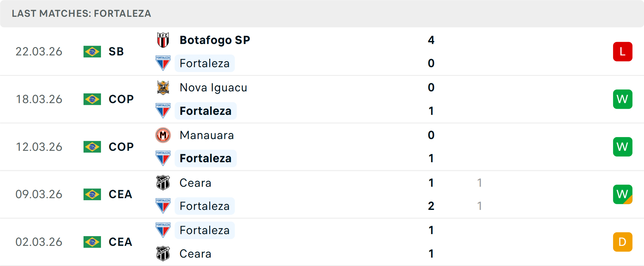
Task: Click the orange D draw badge
Action: 623,242
